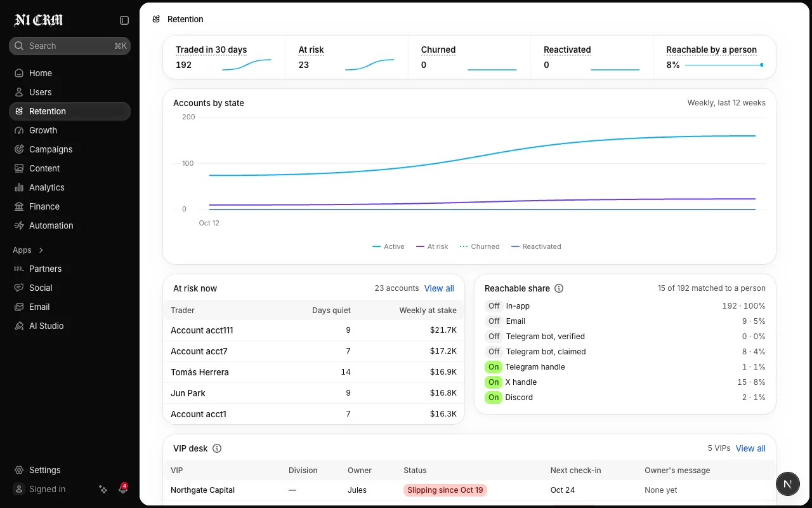Turn off the Discord channel toggle
The image size is (812, 508).
[494, 398]
